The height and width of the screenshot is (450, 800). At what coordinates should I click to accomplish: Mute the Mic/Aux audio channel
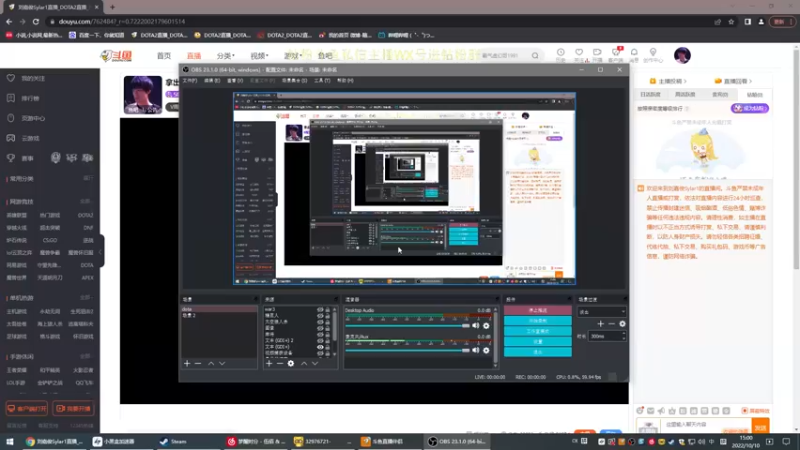tap(476, 350)
